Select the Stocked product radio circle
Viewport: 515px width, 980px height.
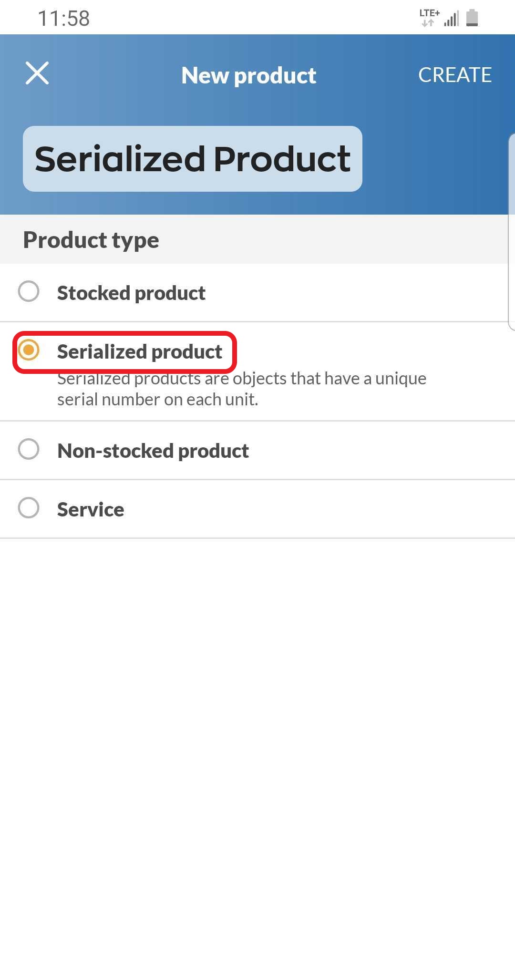point(29,291)
